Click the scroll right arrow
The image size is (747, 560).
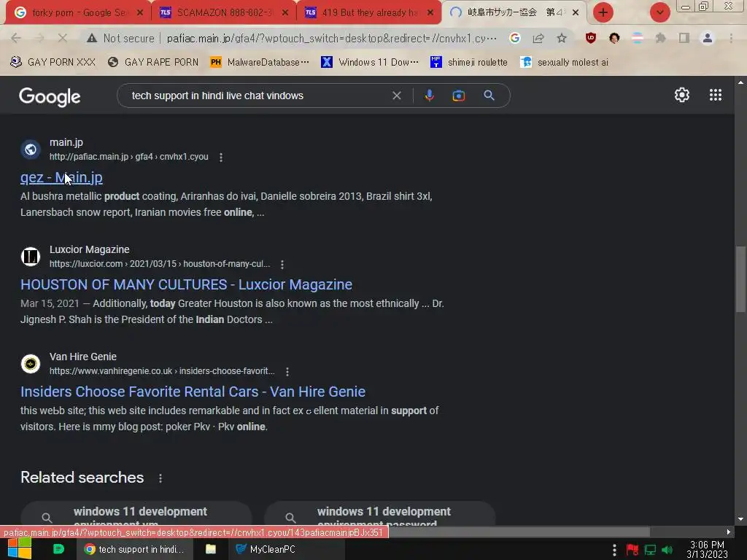pyautogui.click(x=729, y=532)
